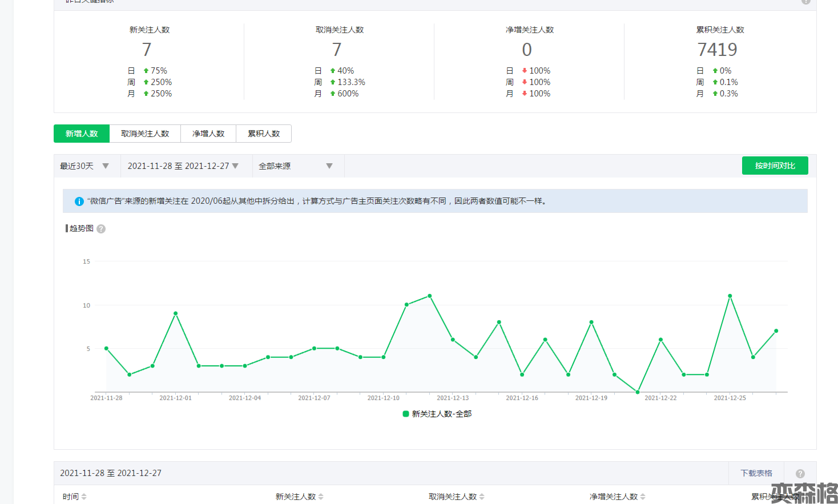Click the zero-value data point near 2021-12-21

point(638,392)
